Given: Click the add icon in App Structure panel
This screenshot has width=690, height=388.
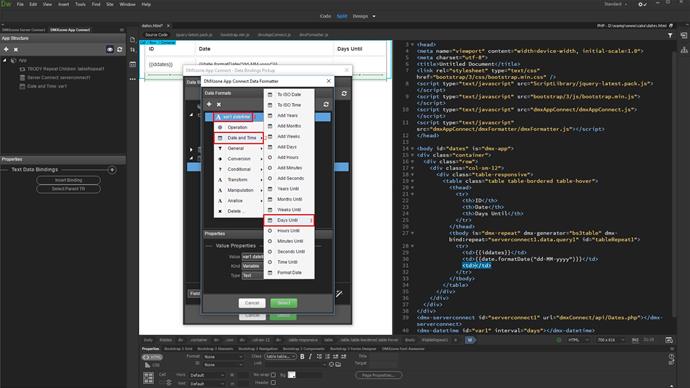Looking at the screenshot, I should coord(6,49).
